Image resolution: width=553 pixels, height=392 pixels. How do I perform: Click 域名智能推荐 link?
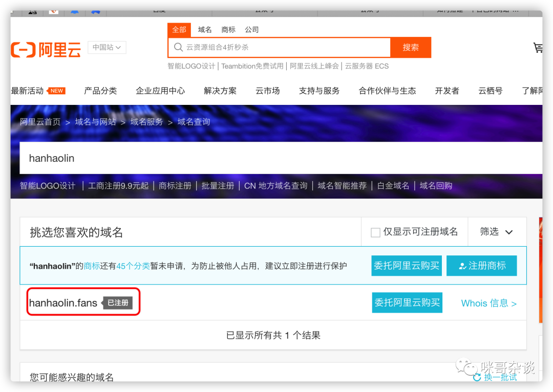tap(342, 186)
